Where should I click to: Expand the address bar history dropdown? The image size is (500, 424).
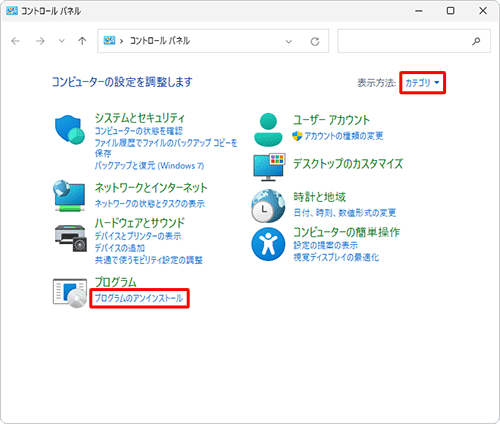(289, 41)
